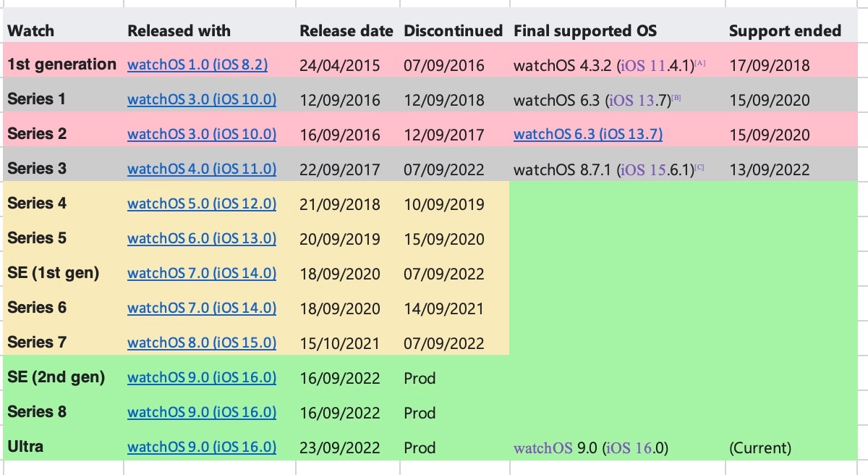Select the Watch header cell
The image size is (868, 475).
pyautogui.click(x=30, y=31)
